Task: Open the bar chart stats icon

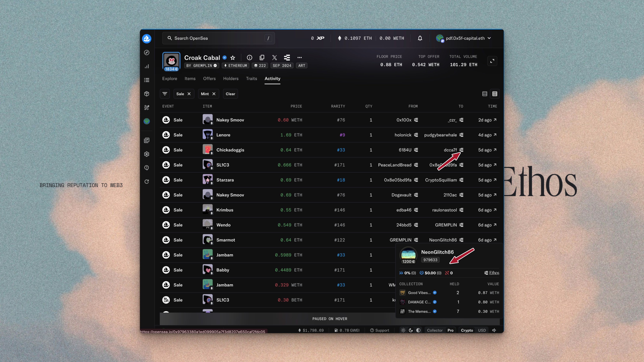Action: [147, 66]
